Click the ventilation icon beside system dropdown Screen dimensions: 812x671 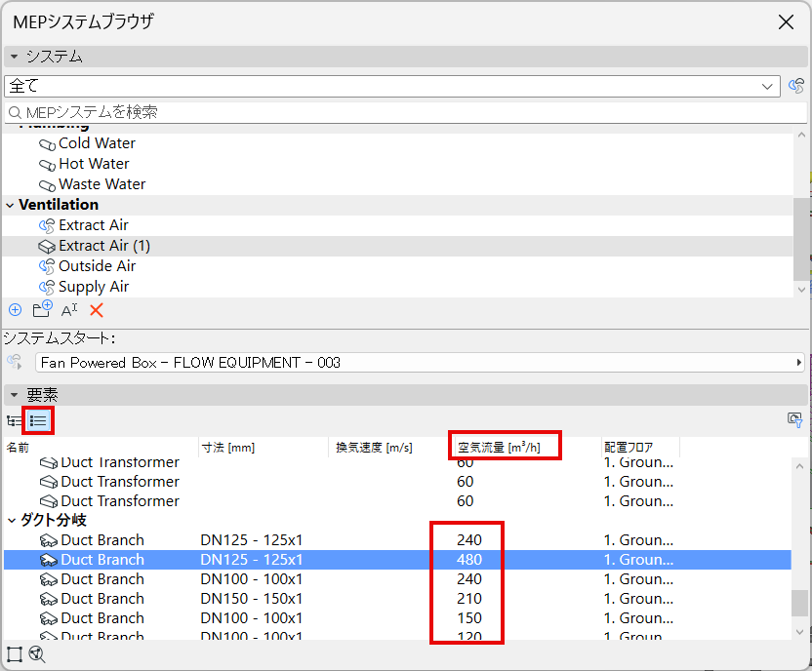pos(796,86)
